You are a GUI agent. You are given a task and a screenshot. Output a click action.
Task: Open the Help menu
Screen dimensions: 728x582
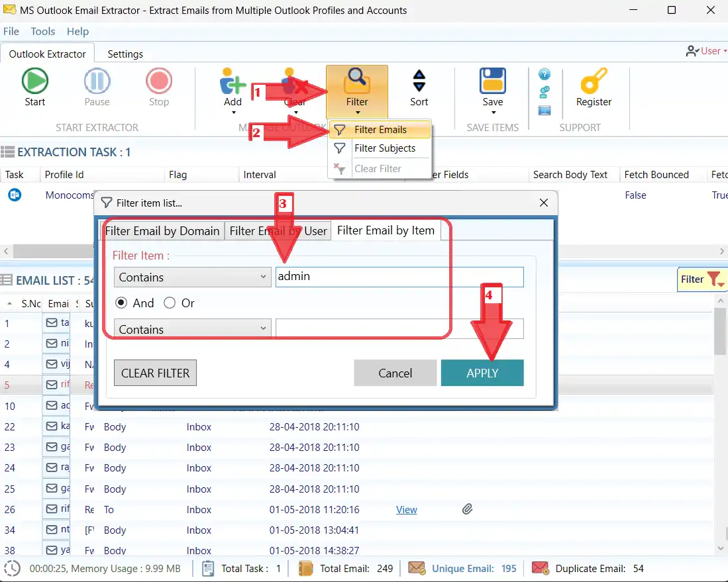[78, 31]
